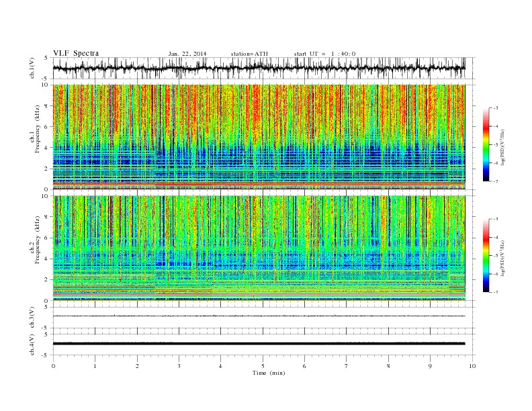Click inside the ch.1 frequency spectrogram
532x411 pixels.
(x=259, y=137)
